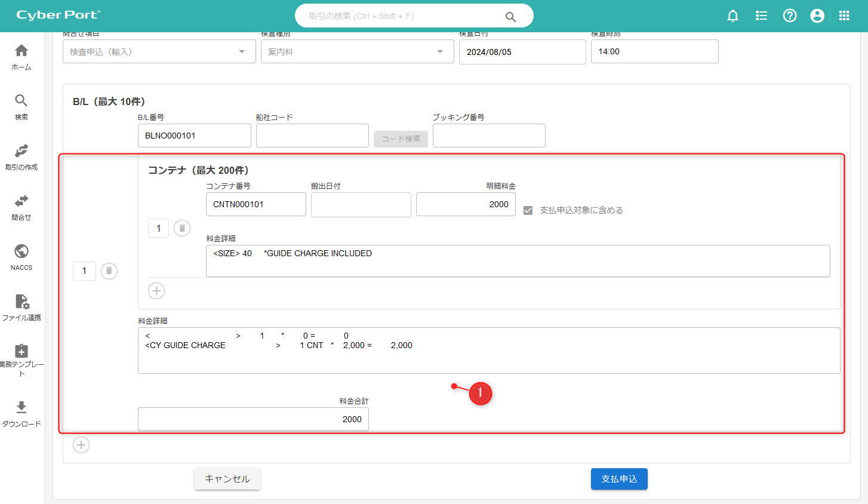868x504 pixels.
Task: Open the task list icon in header
Action: pos(761,16)
